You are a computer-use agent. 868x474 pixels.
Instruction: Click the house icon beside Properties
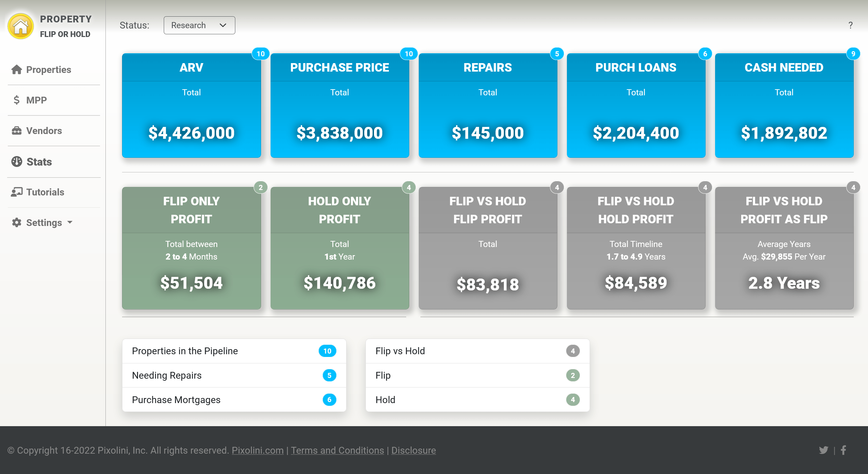coord(16,70)
